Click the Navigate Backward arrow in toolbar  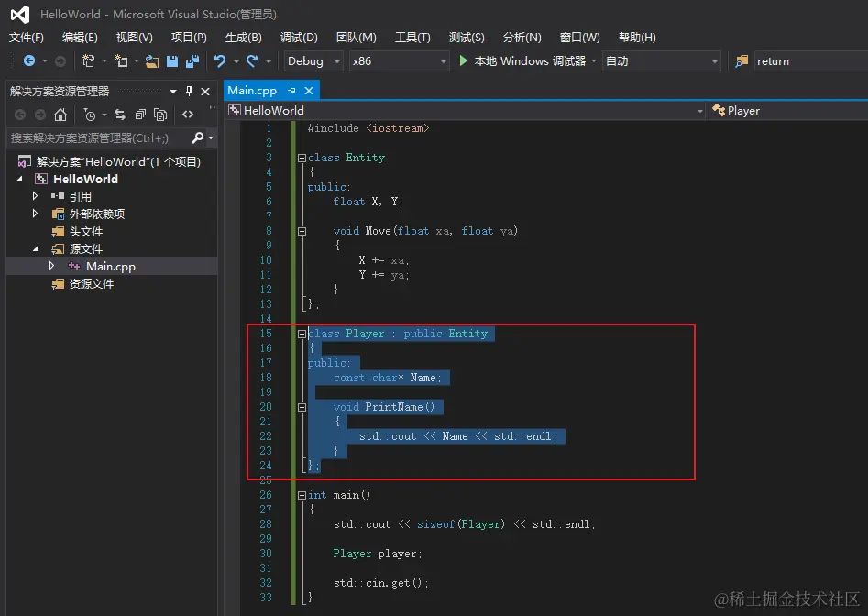tap(29, 60)
